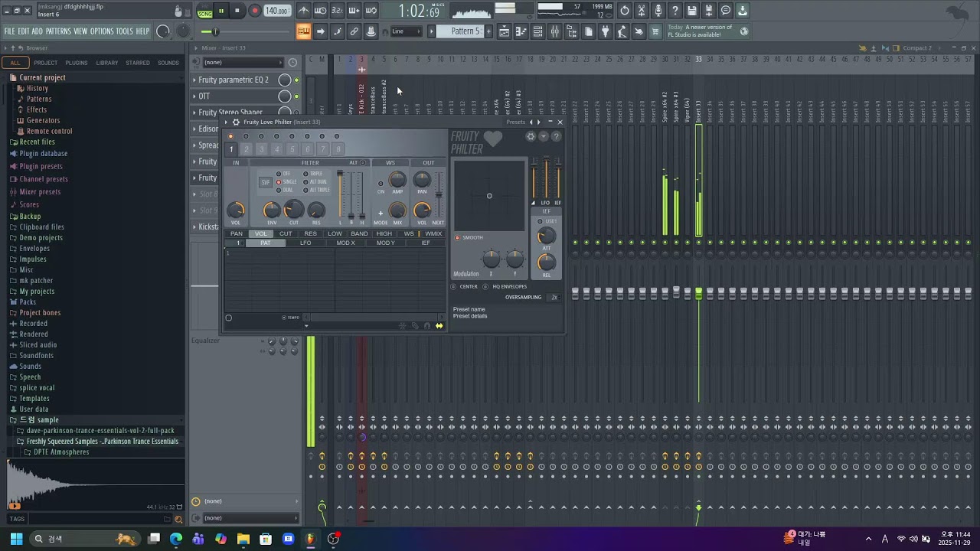Switch to SONG mode toggle
The width and height of the screenshot is (980, 551).
pyautogui.click(x=204, y=12)
